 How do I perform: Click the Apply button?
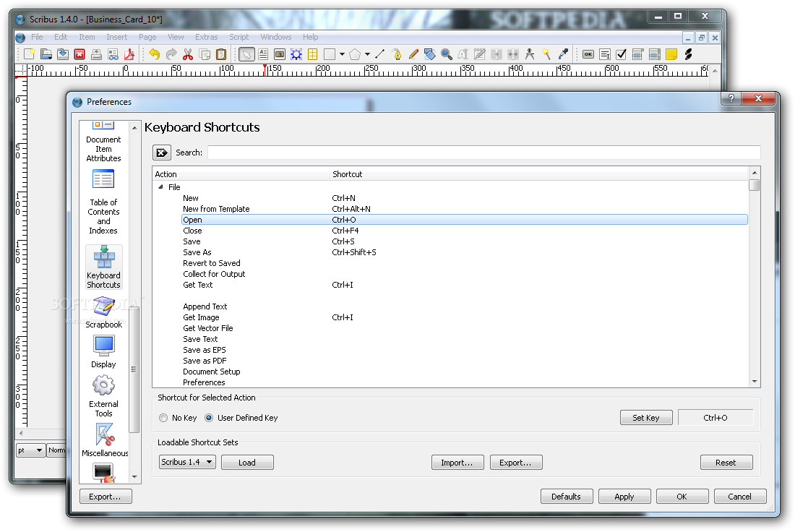624,496
